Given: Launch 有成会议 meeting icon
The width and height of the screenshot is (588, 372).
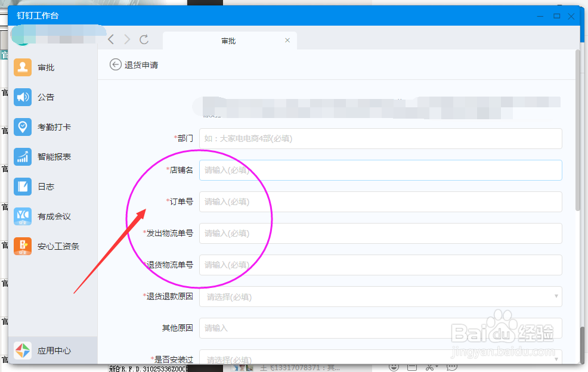Looking at the screenshot, I should [23, 216].
